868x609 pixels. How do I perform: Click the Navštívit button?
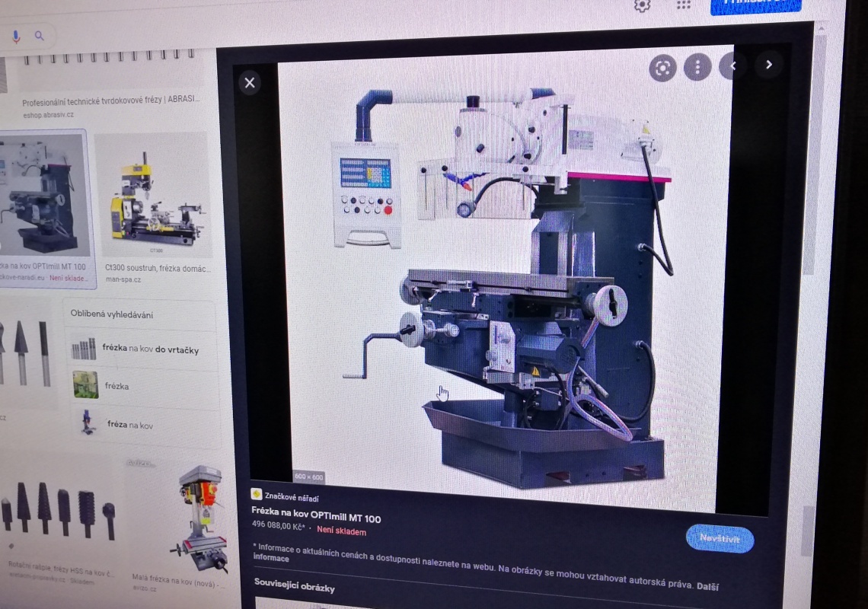click(720, 538)
